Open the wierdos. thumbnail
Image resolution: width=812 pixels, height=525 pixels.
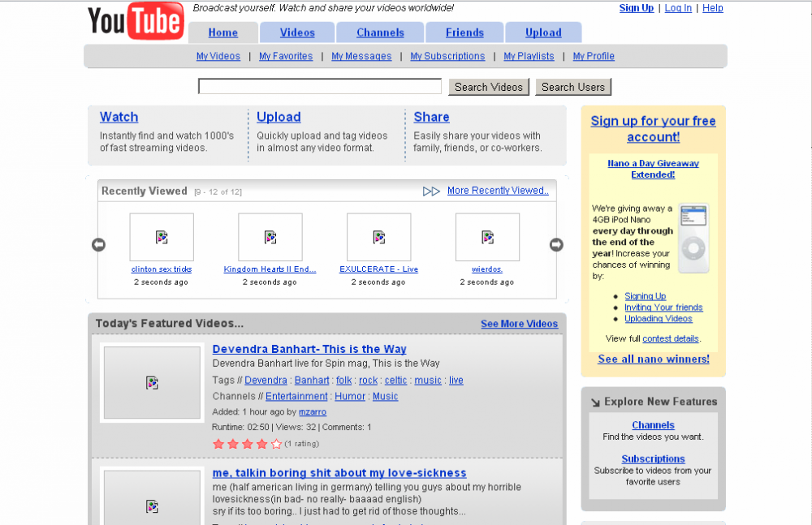[487, 237]
